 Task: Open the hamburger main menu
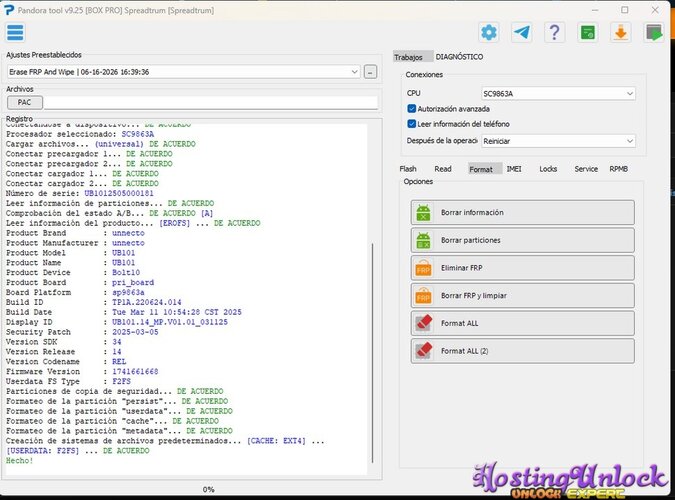point(15,33)
